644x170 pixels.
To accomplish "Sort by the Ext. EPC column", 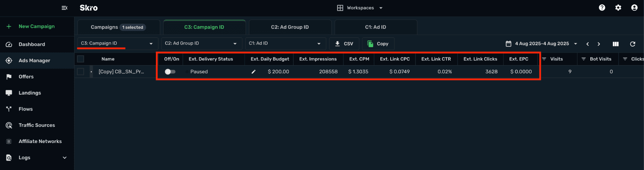I will click(519, 59).
